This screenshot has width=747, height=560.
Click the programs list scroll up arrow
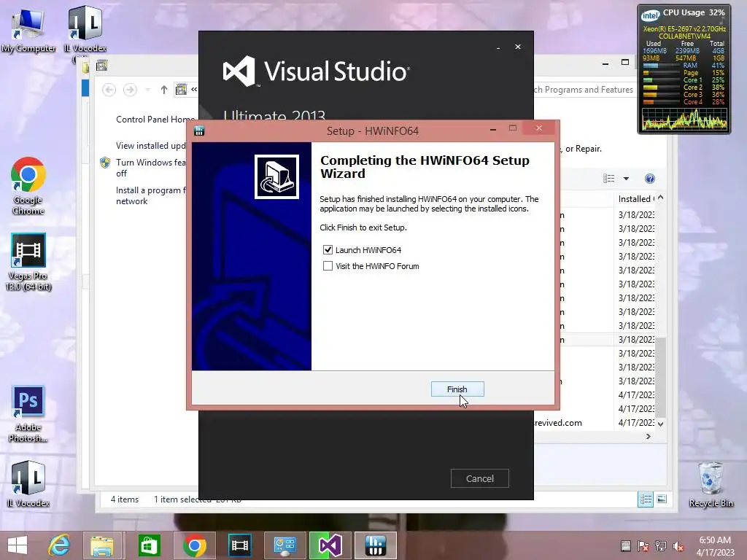coord(661,198)
